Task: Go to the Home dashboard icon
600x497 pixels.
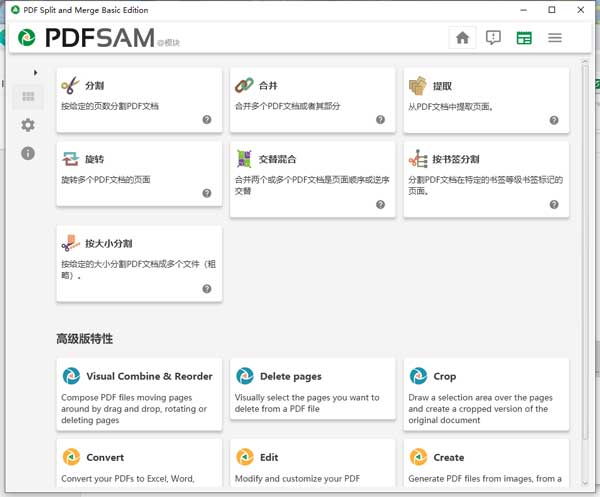Action: [462, 37]
